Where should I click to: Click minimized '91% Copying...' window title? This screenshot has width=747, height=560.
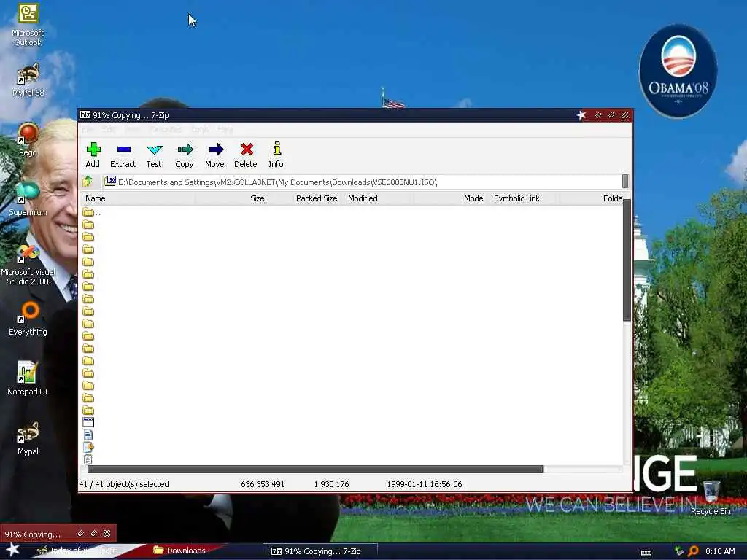tap(33, 534)
